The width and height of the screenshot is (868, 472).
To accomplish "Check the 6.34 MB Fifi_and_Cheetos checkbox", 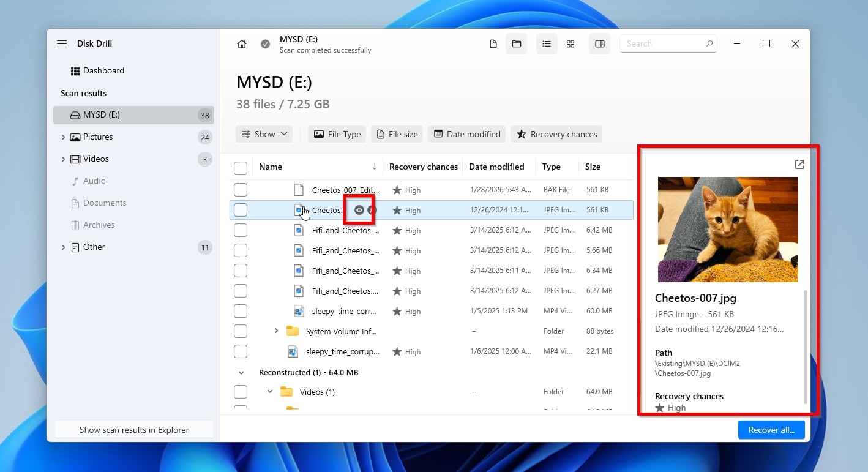I will point(241,271).
